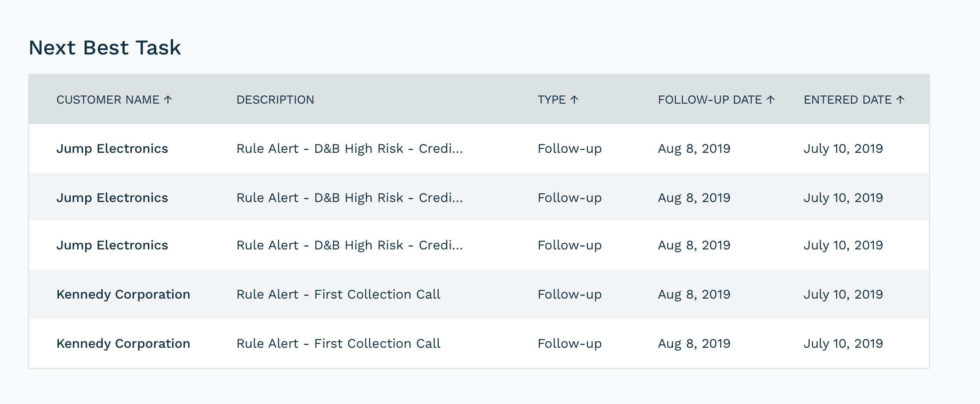Click the Next Best Task heading

(x=104, y=47)
